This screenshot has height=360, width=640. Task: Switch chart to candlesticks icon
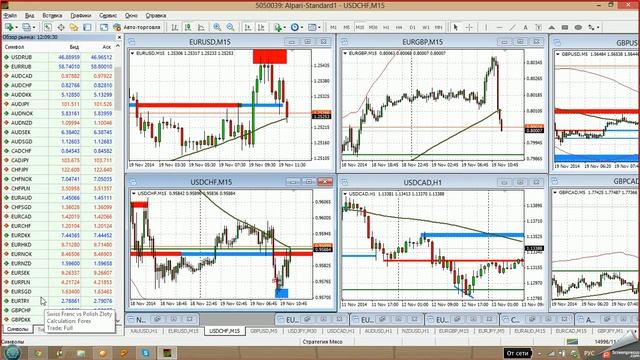(x=188, y=27)
